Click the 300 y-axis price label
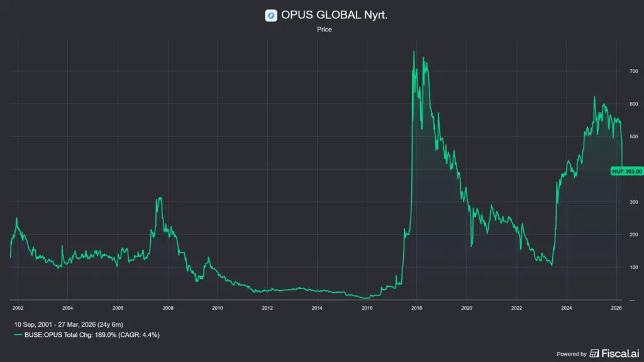 634,202
